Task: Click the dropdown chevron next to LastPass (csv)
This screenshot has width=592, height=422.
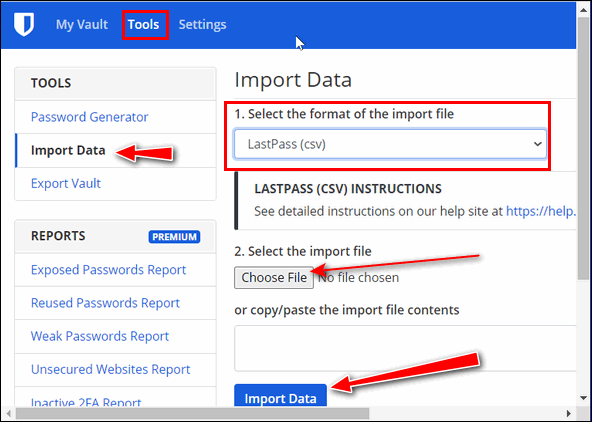Action: coord(538,144)
